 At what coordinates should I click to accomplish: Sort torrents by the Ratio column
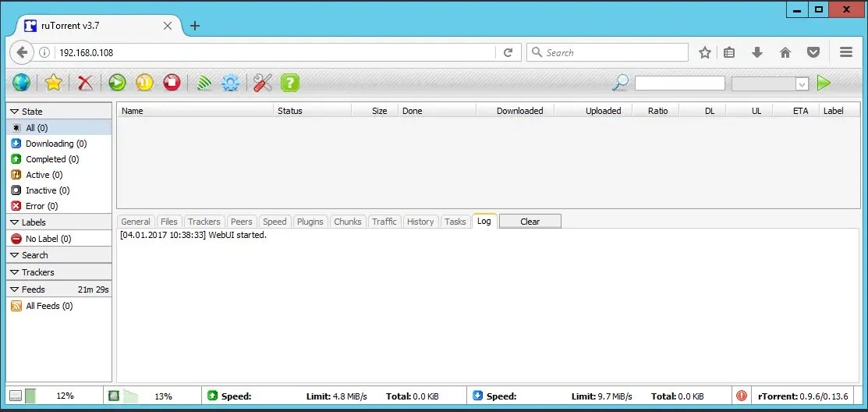click(x=656, y=111)
